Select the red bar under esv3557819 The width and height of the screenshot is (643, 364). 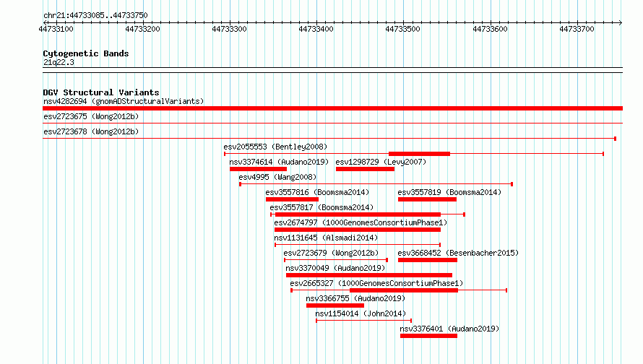[x=427, y=199]
